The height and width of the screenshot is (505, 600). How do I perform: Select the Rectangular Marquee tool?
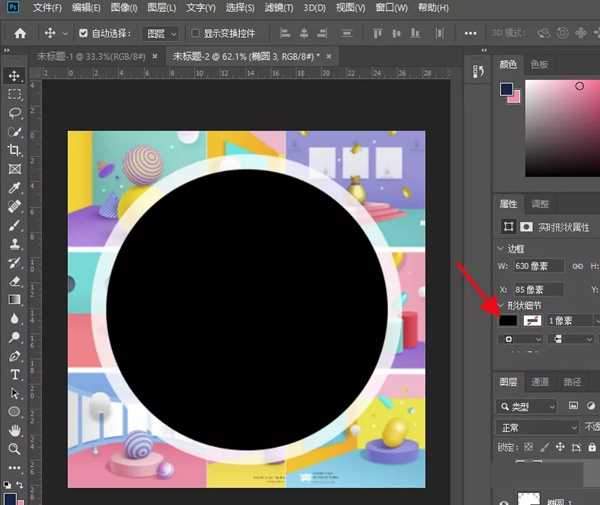point(14,94)
